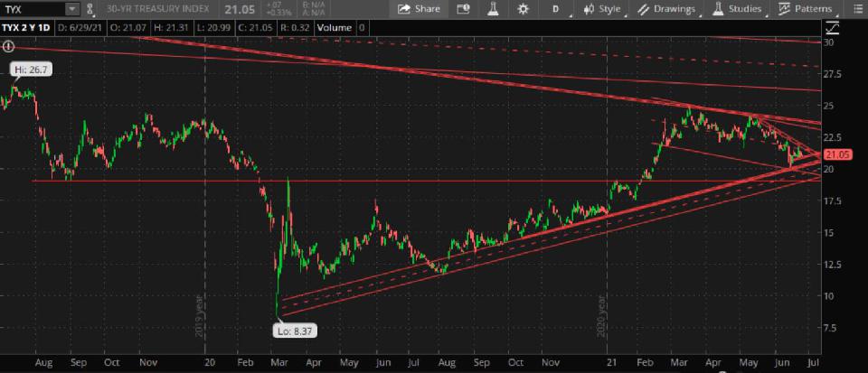Click the TYX 2 Y 1D chart label
The width and height of the screenshot is (868, 373).
coord(26,27)
